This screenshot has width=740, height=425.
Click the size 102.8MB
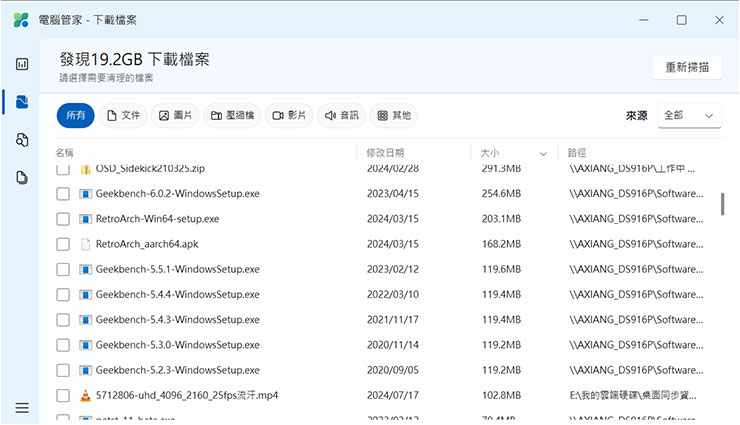click(501, 395)
